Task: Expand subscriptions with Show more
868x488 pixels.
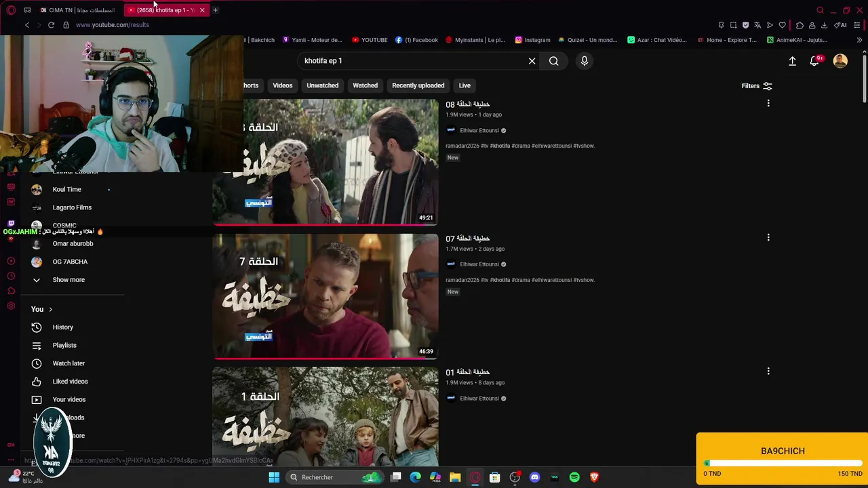Action: (68, 280)
